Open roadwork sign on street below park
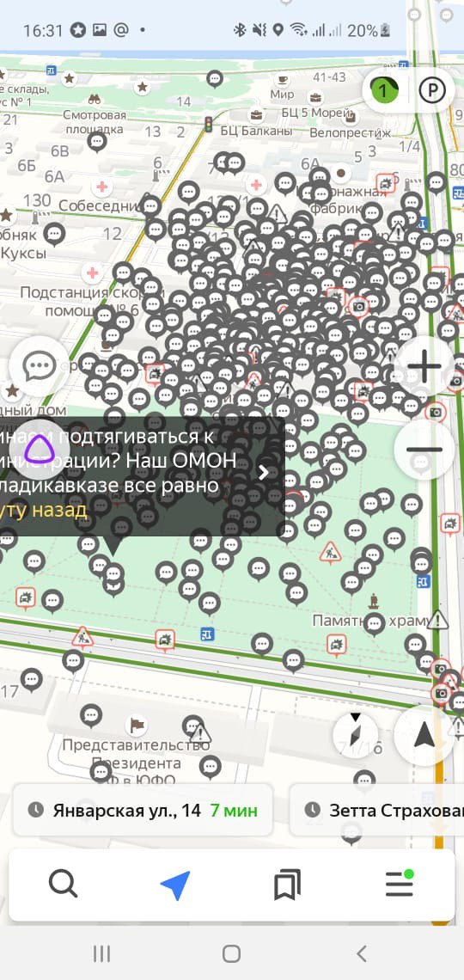This screenshot has height=980, width=464. (x=82, y=638)
